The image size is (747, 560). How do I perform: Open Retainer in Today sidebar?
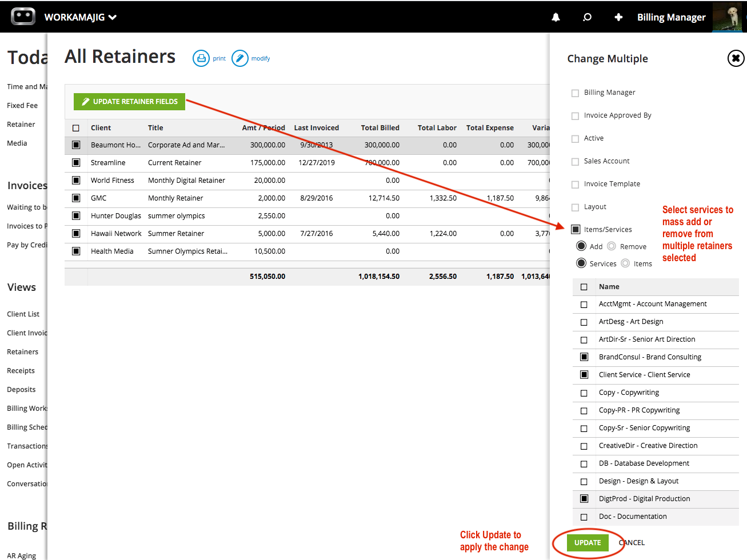(x=21, y=125)
